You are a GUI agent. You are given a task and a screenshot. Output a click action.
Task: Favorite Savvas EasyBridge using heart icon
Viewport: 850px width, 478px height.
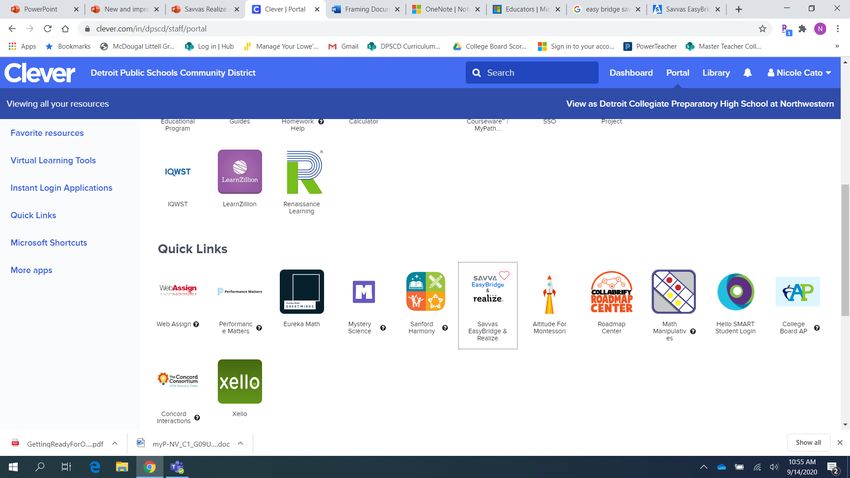[x=504, y=275]
